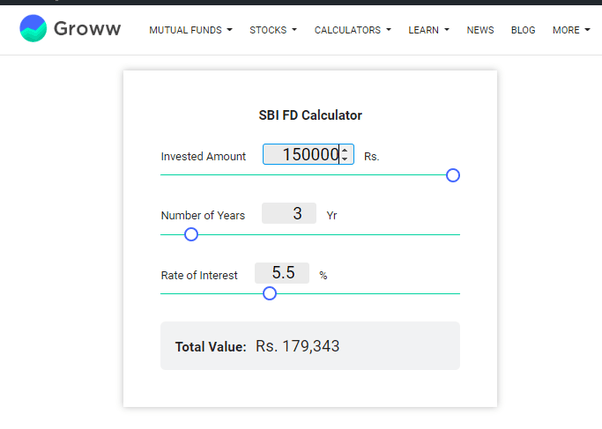Click the Invested Amount slider handle
The width and height of the screenshot is (602, 429).
[x=453, y=175]
